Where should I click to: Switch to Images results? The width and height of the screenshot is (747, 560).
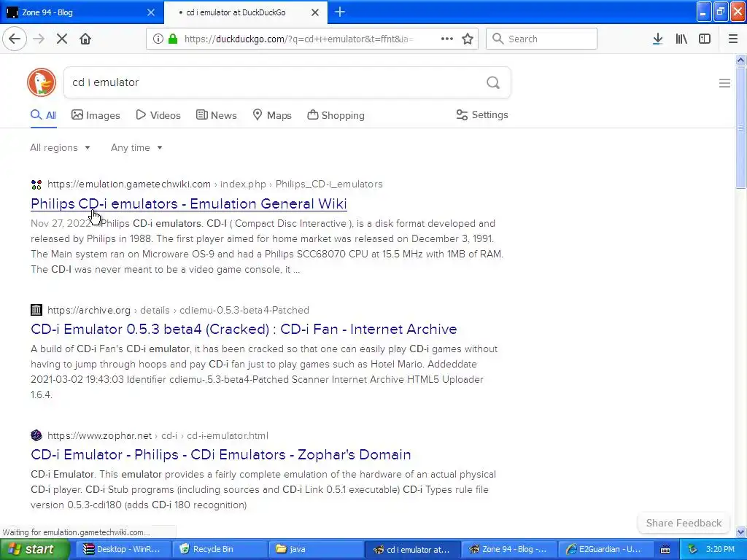pos(96,115)
